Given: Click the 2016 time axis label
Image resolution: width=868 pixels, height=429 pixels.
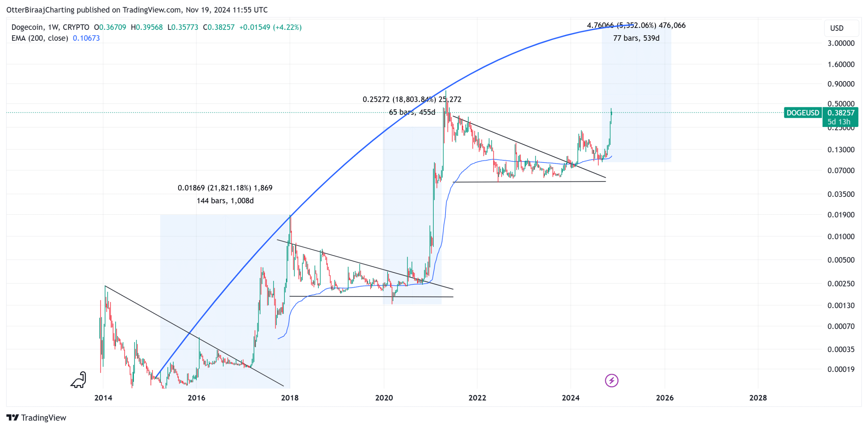Looking at the screenshot, I should point(196,397).
